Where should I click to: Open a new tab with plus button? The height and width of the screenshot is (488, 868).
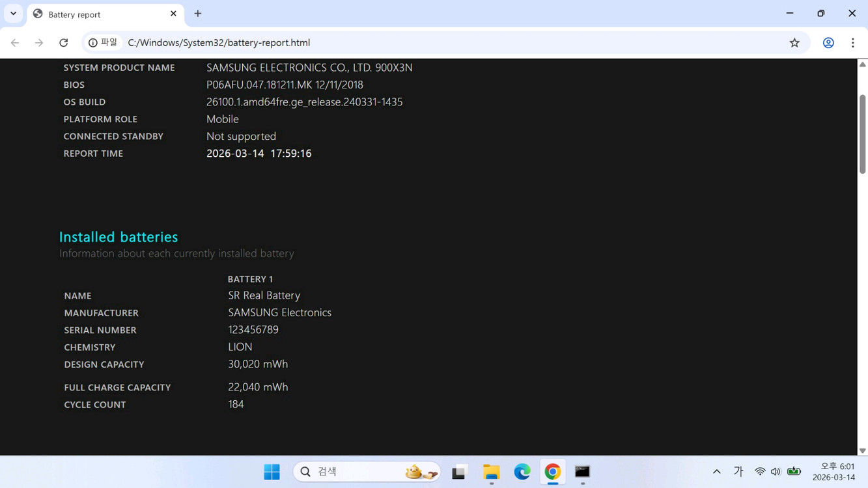tap(198, 14)
